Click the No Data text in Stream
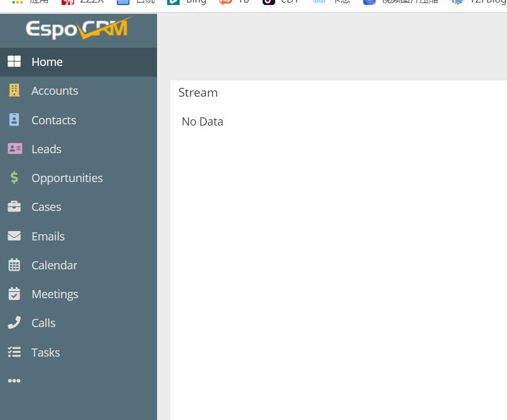Screen dimensions: 507x420 pos(202,122)
